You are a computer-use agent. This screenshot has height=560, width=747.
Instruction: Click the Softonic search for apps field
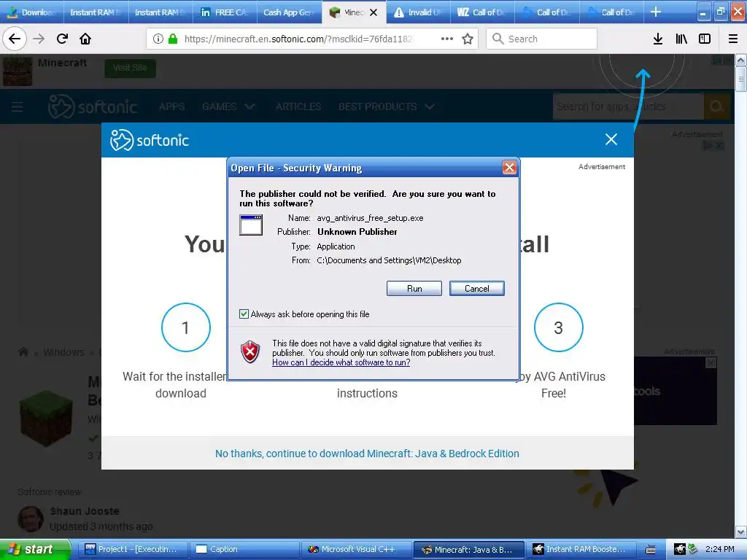tap(628, 106)
